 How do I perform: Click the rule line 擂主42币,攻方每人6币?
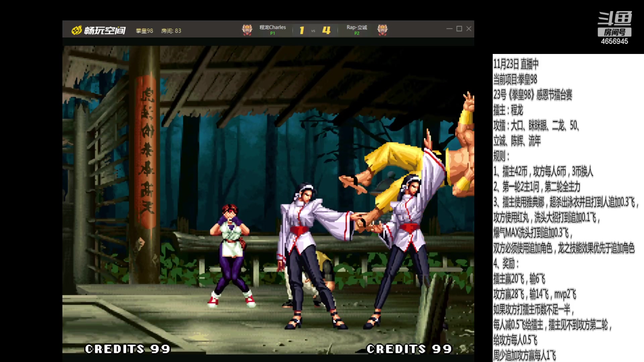pyautogui.click(x=543, y=172)
